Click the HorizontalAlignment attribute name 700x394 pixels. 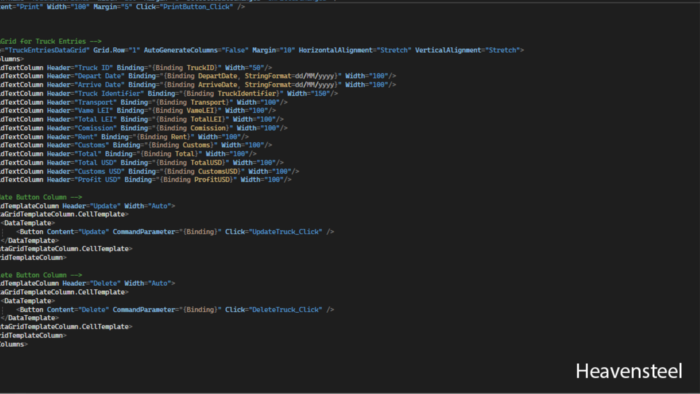[x=336, y=50]
